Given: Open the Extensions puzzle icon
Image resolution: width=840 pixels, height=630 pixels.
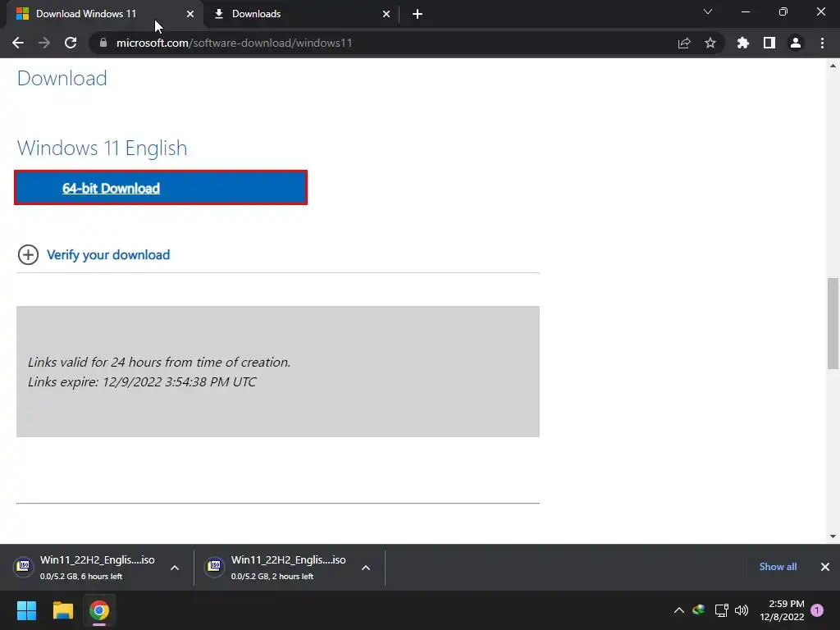Looking at the screenshot, I should [x=743, y=43].
